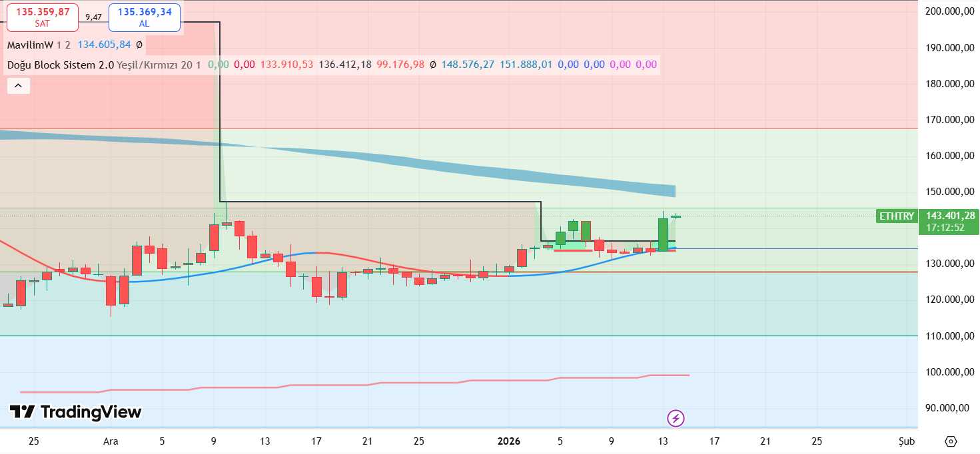980x454 pixels.
Task: Click the purple lightning bolt event icon
Action: [x=676, y=418]
